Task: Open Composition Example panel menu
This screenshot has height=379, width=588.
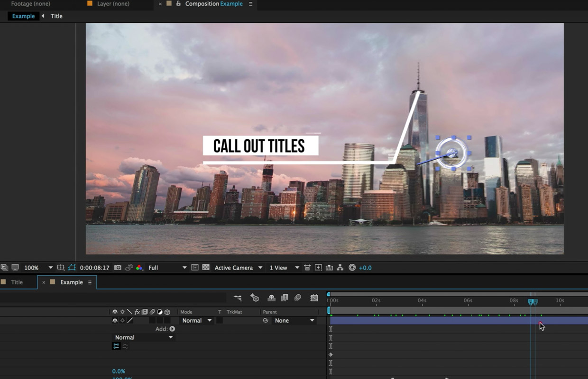Action: tap(250, 4)
